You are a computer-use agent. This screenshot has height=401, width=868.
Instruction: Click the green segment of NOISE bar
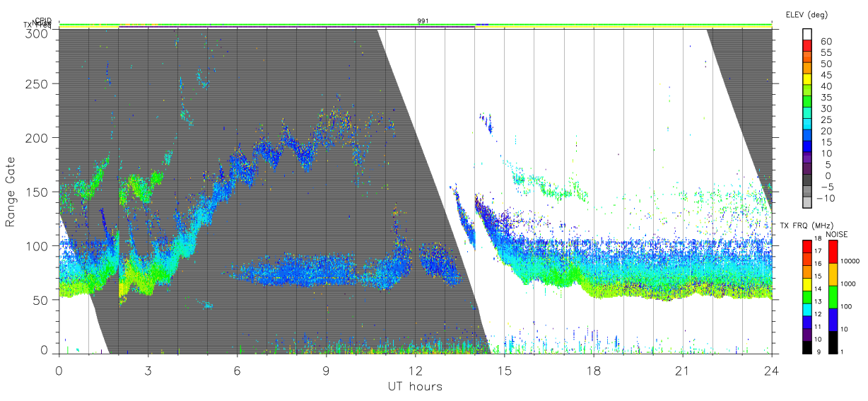coord(833,296)
